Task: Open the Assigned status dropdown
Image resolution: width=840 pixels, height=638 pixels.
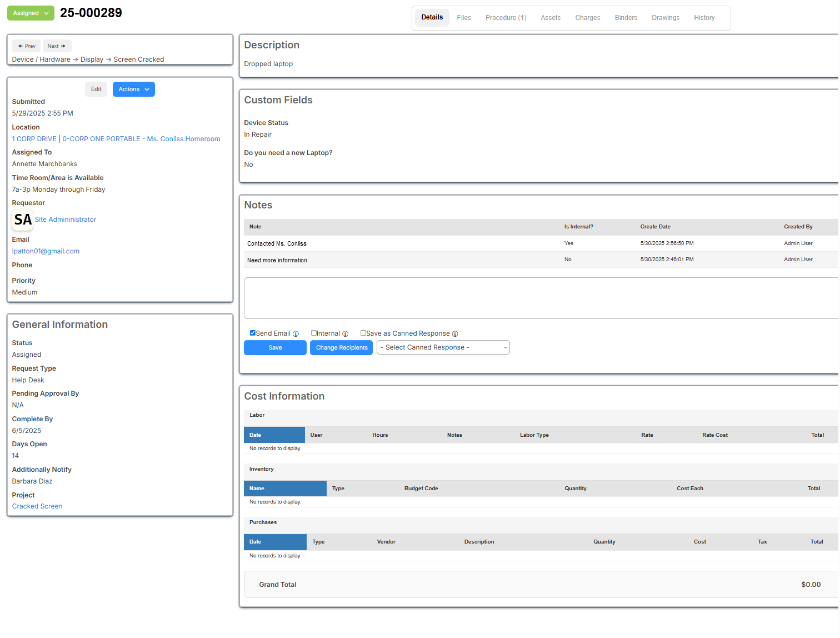Action: pos(31,13)
